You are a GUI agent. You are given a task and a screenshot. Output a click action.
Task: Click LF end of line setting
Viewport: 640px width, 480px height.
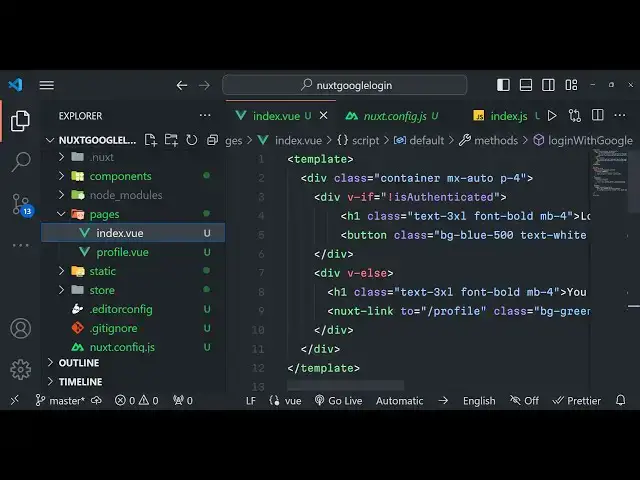point(251,400)
